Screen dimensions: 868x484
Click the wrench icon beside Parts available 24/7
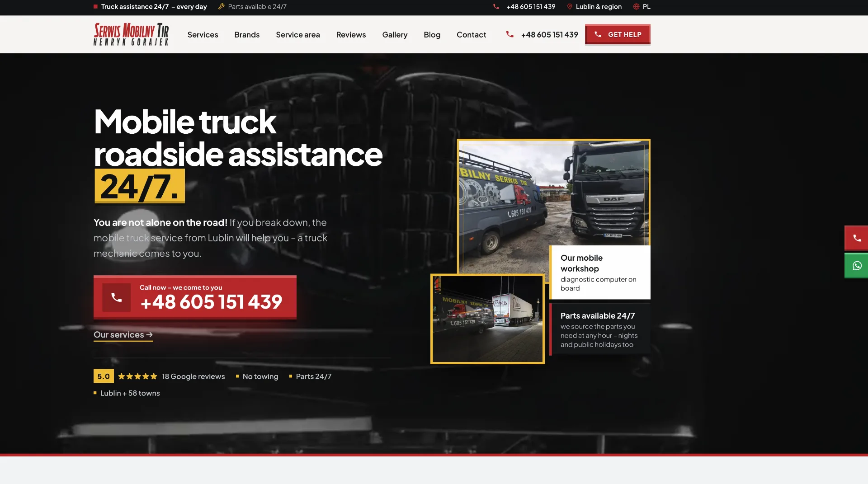[222, 7]
